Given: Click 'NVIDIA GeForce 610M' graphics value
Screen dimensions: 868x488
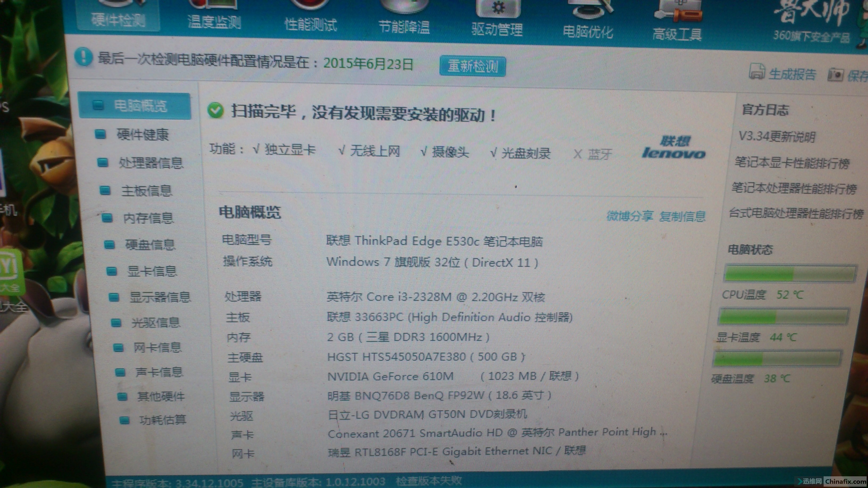Looking at the screenshot, I should tap(391, 376).
